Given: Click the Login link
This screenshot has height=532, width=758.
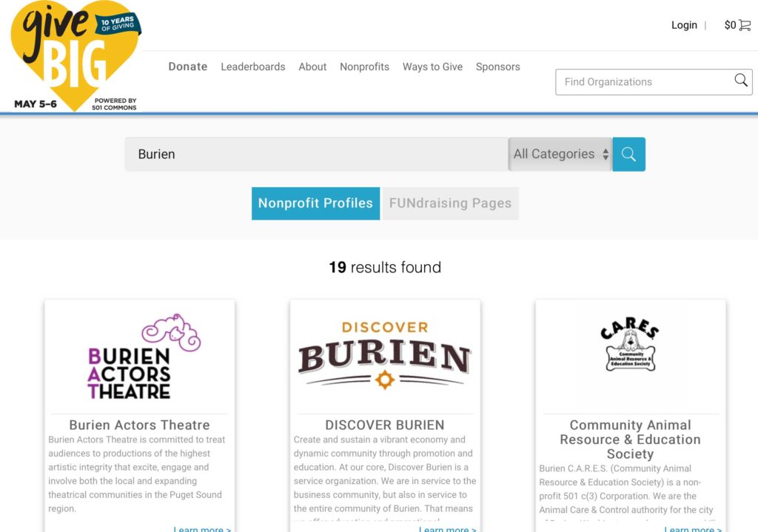Looking at the screenshot, I should [684, 25].
